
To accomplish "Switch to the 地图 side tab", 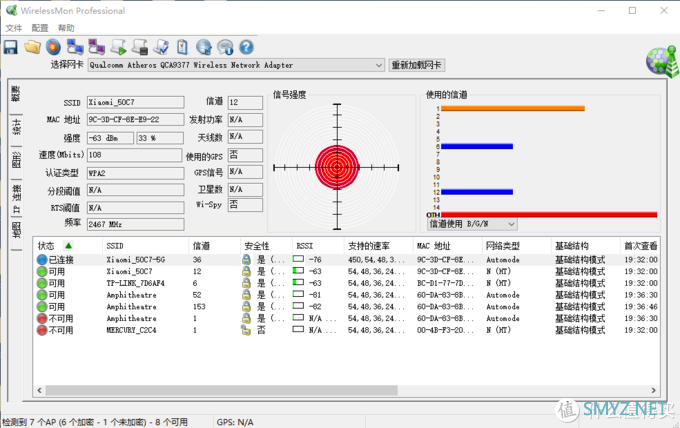I will tap(16, 231).
